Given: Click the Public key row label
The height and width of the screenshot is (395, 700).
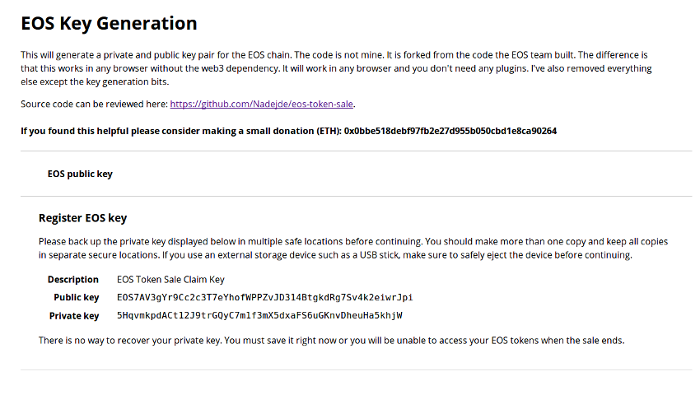Looking at the screenshot, I should 76,297.
